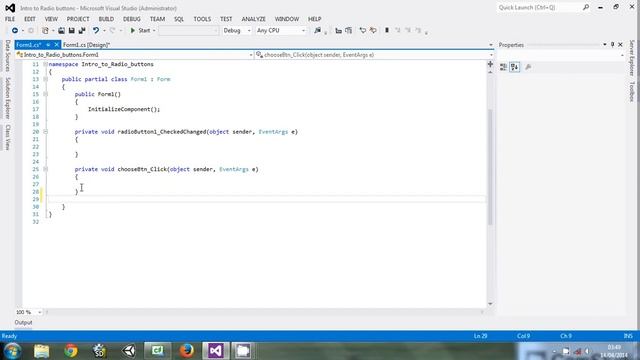
Task: Open the DEBUG menu
Action: 132,19
